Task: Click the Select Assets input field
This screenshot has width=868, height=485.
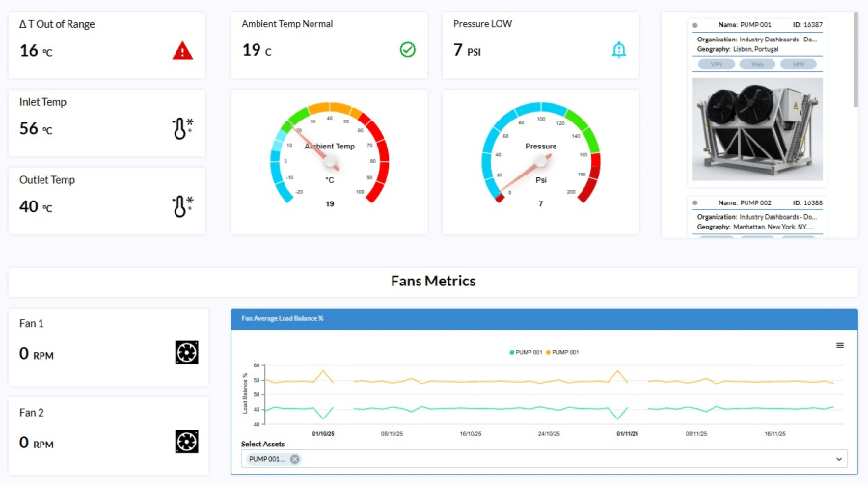Action: (x=559, y=459)
